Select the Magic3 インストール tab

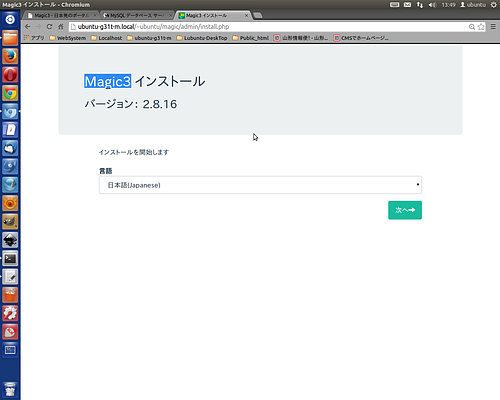(x=213, y=15)
